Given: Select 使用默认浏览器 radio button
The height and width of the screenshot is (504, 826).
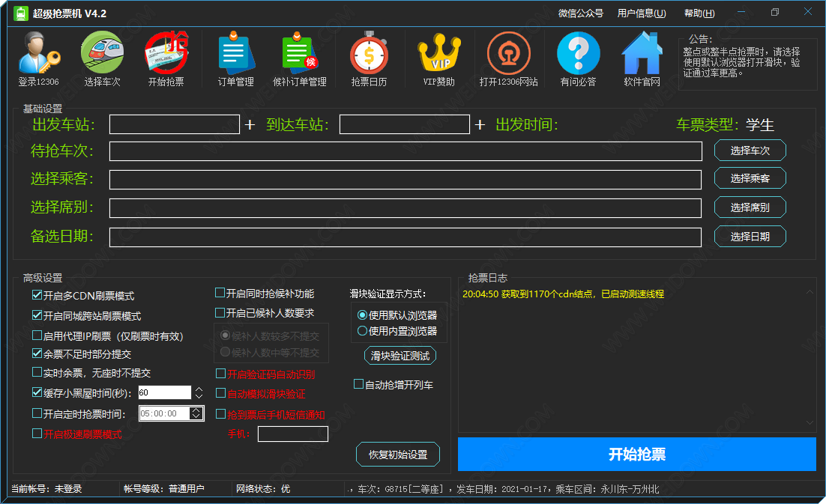Looking at the screenshot, I should 363,315.
